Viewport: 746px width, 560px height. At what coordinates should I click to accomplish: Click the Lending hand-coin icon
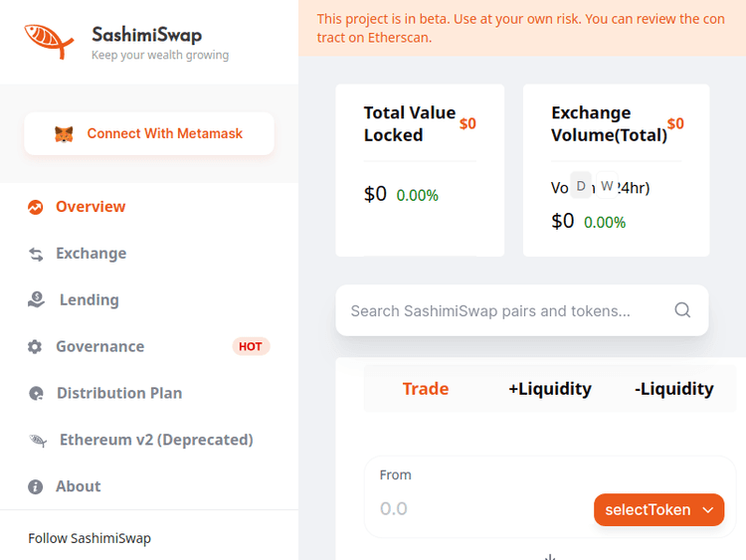(36, 299)
